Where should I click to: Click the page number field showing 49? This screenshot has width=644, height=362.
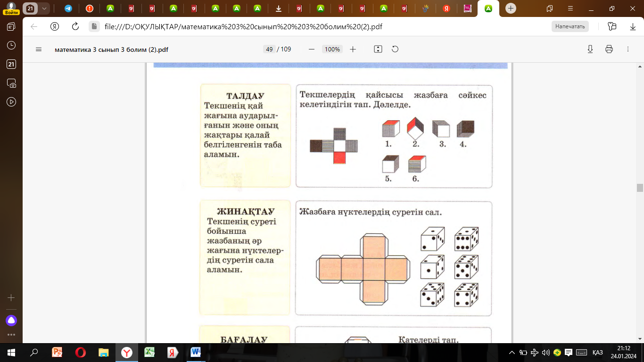coord(270,49)
